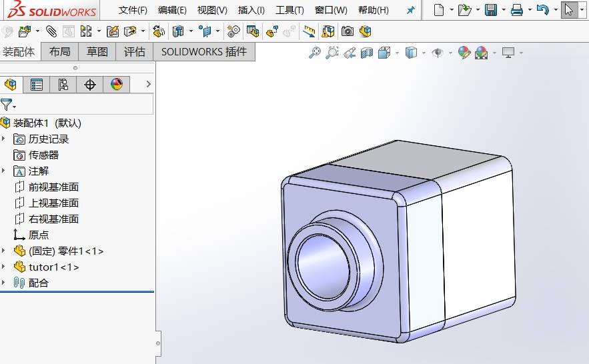This screenshot has width=589, height=364.
Task: Expand the 配合 mates folder
Action: click(3, 283)
